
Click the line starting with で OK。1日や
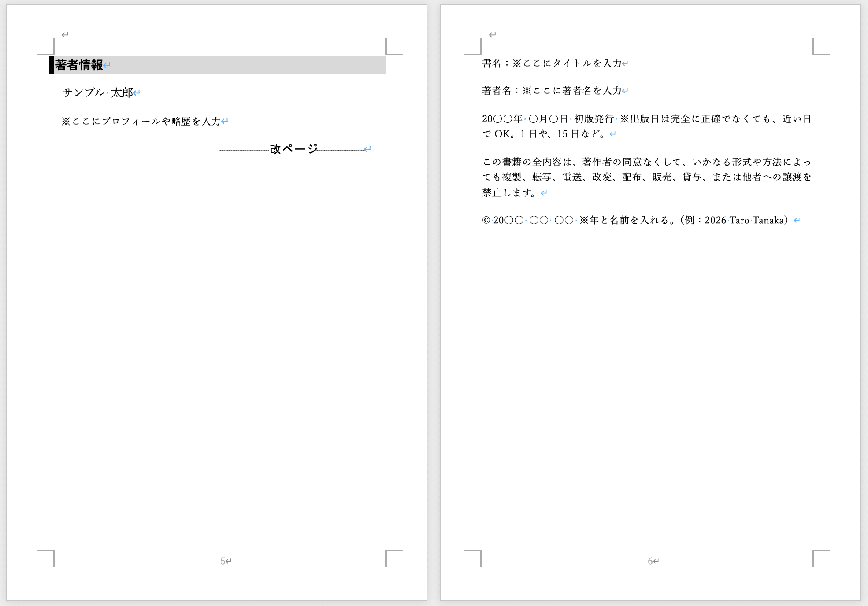point(544,134)
